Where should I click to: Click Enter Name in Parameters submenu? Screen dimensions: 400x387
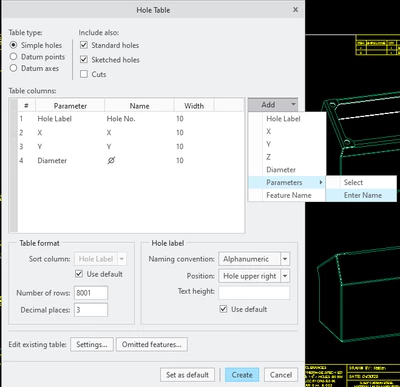click(x=363, y=195)
